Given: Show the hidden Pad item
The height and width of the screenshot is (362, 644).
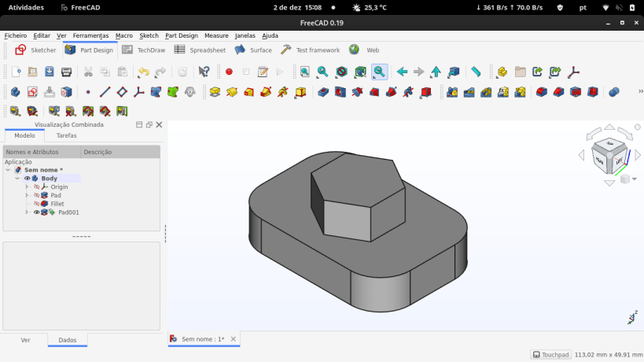Looking at the screenshot, I should click(36, 195).
